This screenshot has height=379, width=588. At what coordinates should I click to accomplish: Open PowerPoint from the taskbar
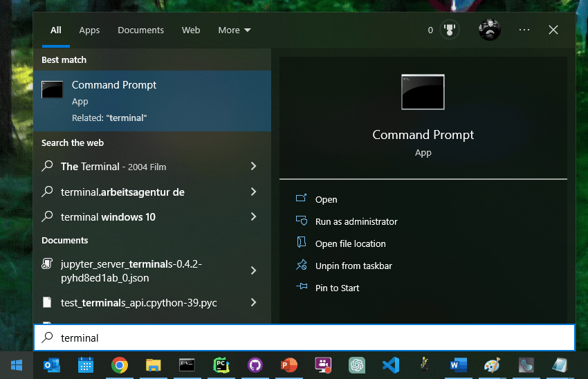[289, 364]
